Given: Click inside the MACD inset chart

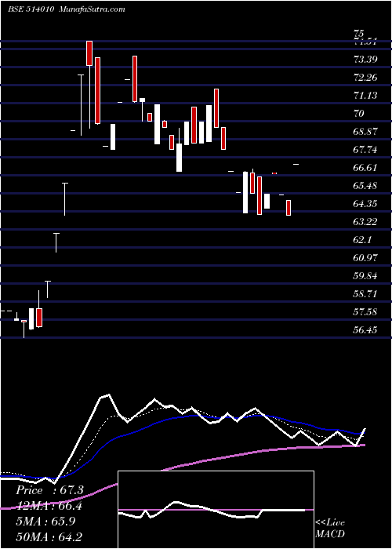Looking at the screenshot, I should pos(216,510).
